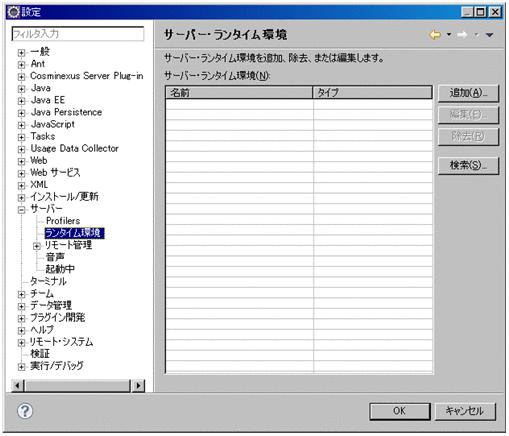This screenshot has width=509, height=436.
Task: Select the Java Persistence label
Action: click(66, 112)
